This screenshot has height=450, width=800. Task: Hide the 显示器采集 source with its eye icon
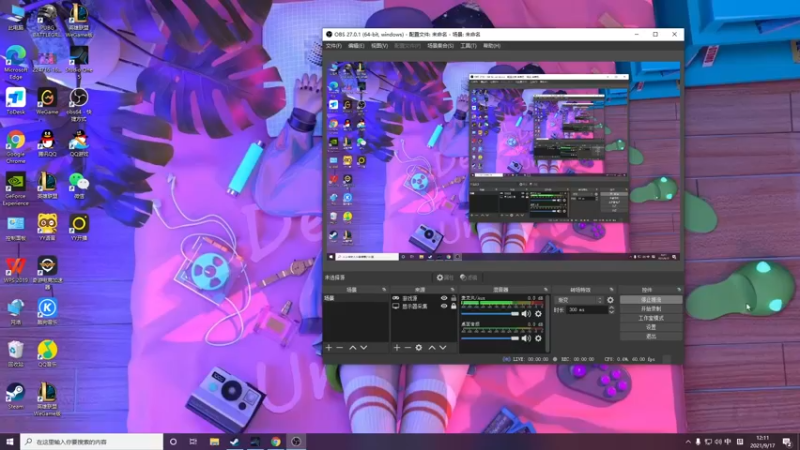[444, 306]
